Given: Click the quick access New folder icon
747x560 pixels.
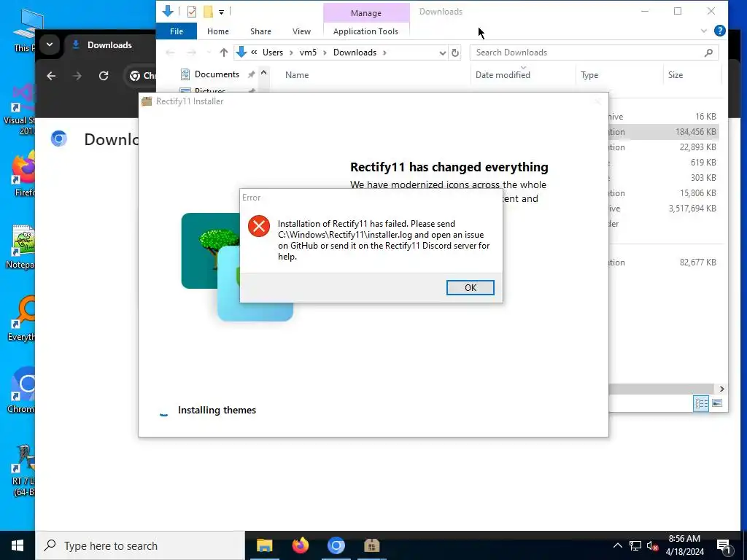Looking at the screenshot, I should [x=208, y=12].
